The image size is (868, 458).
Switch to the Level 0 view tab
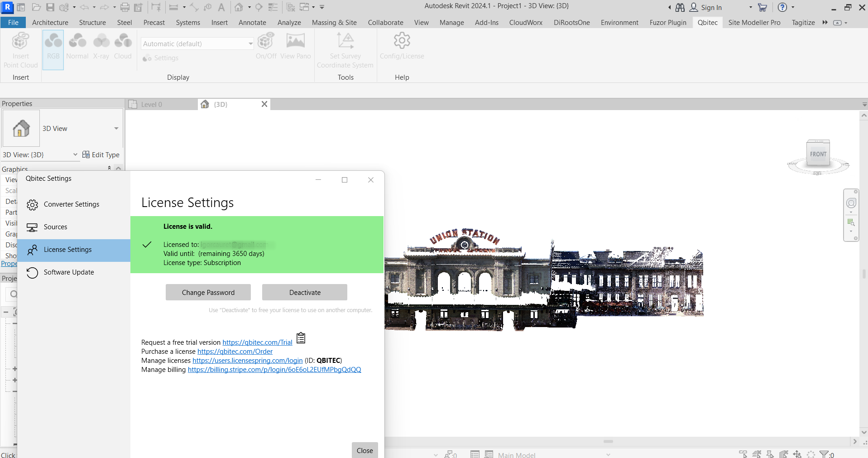click(161, 105)
